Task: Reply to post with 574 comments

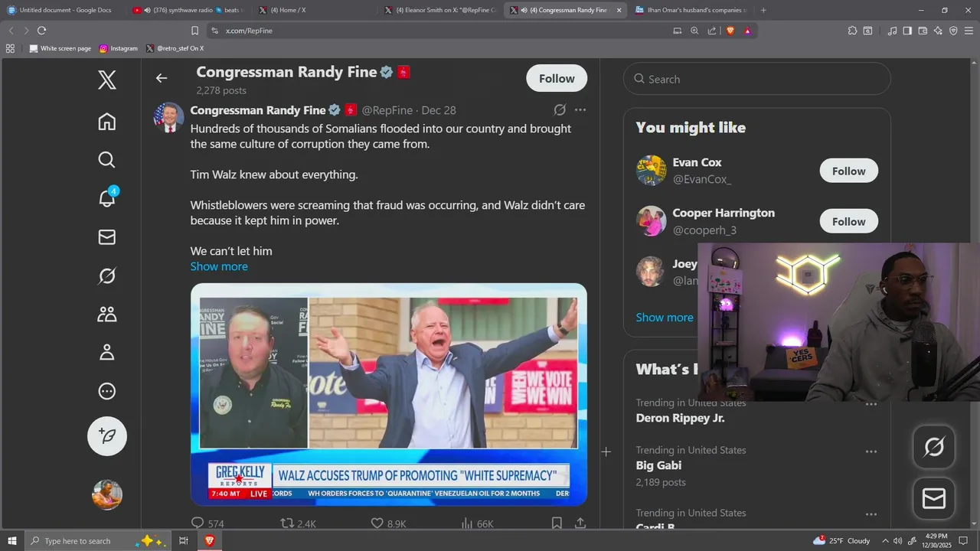Action: point(207,523)
